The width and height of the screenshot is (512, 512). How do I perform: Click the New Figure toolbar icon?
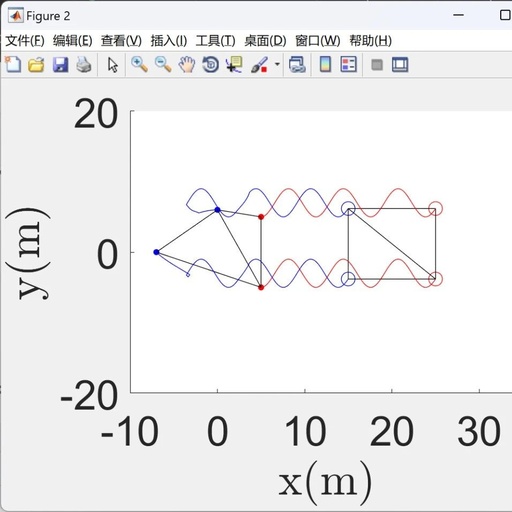[13, 64]
